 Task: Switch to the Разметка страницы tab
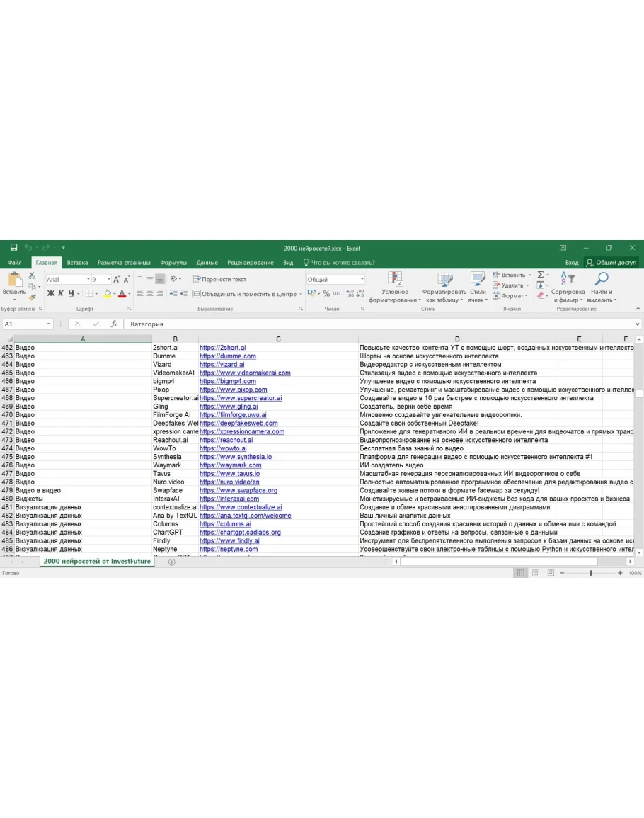pos(124,263)
